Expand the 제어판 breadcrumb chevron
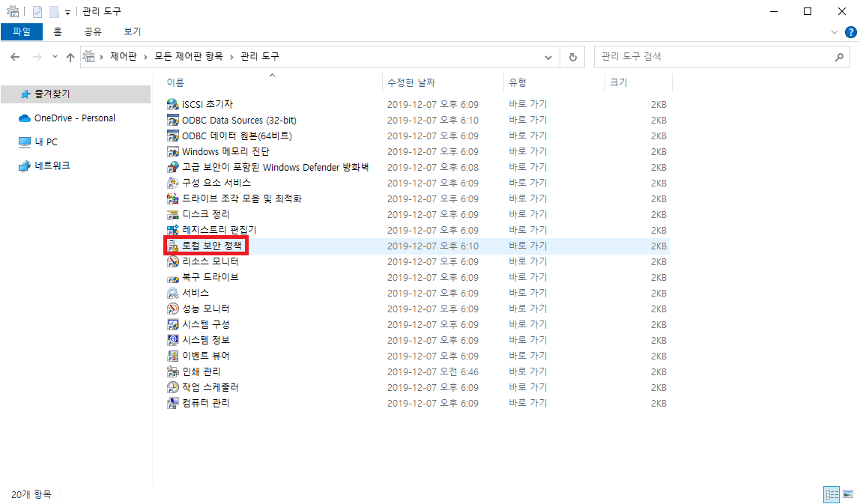The image size is (860, 504). click(145, 56)
